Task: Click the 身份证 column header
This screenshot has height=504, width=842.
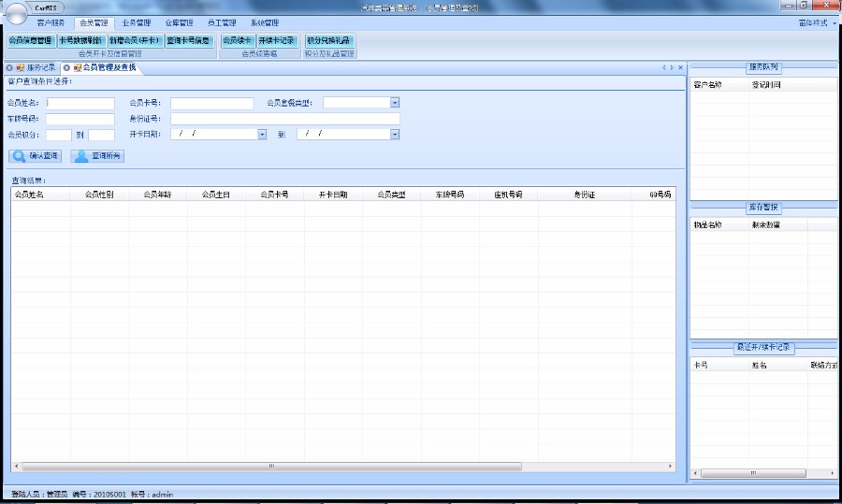Action: tap(584, 194)
